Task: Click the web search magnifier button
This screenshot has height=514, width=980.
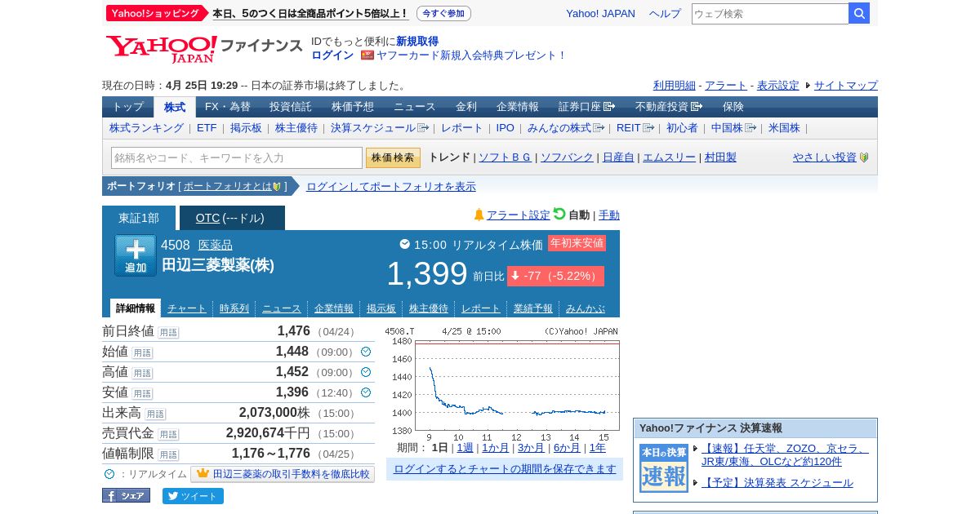Action: pos(859,13)
